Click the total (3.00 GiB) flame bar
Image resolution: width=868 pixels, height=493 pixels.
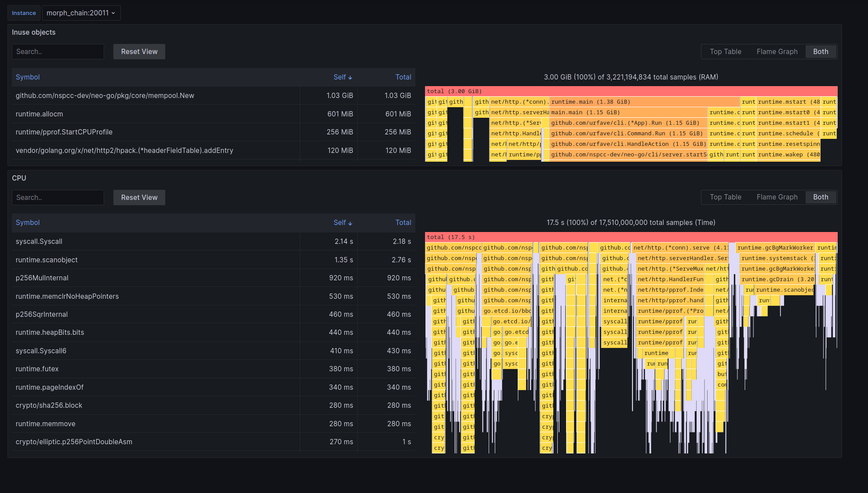pos(631,91)
